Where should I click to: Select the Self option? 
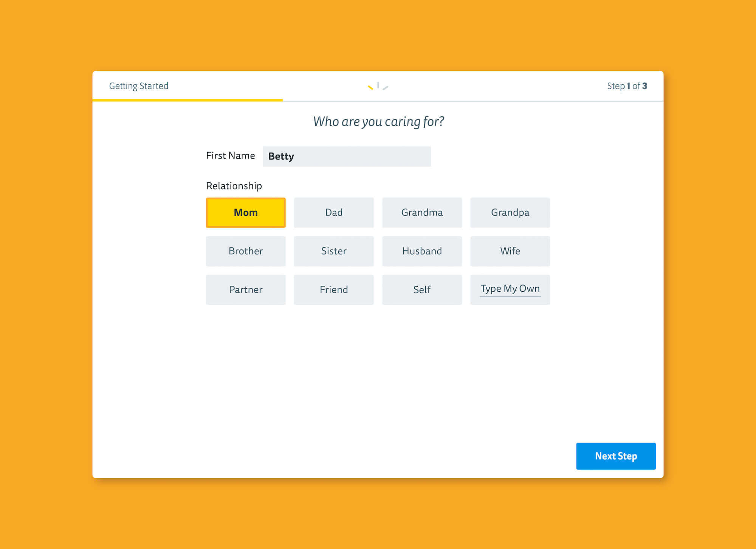(x=422, y=290)
